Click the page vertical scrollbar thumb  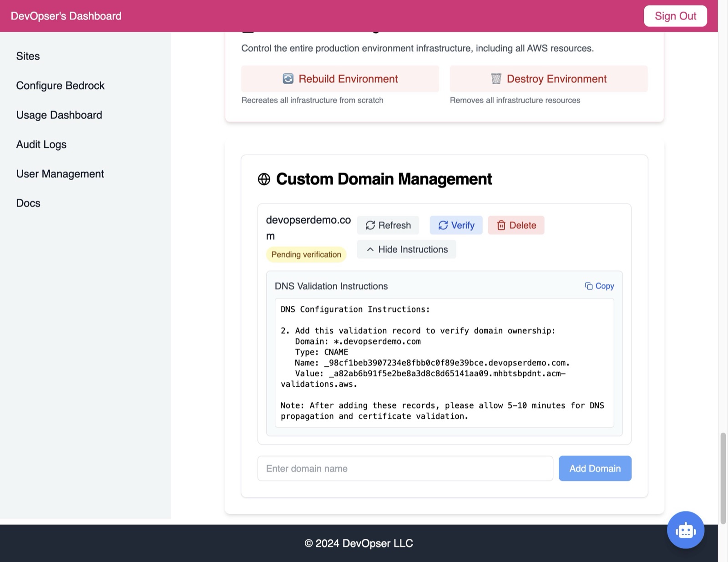click(723, 478)
